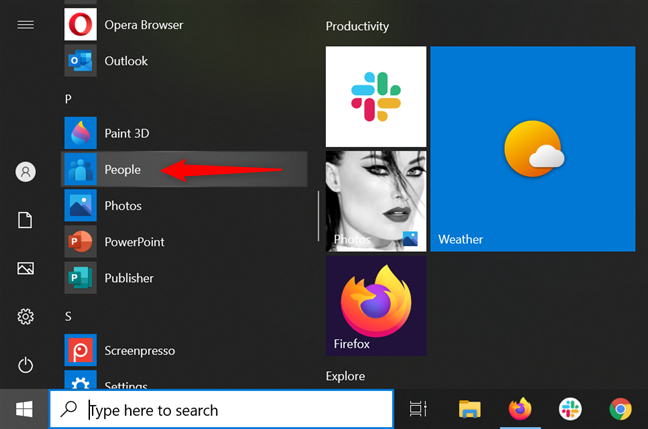Screen dimensions: 648x429
Task: Open File Explorer from the taskbar
Action: (x=469, y=409)
